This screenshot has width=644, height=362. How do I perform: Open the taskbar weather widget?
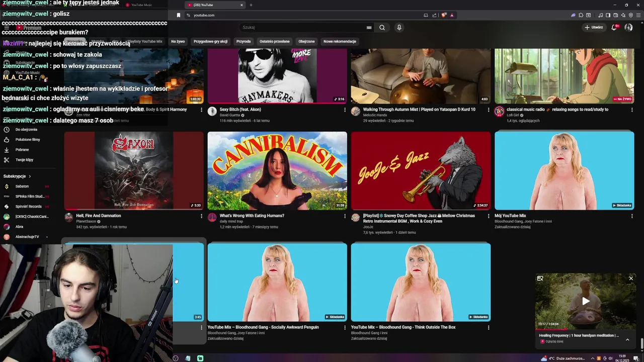[x=563, y=358]
